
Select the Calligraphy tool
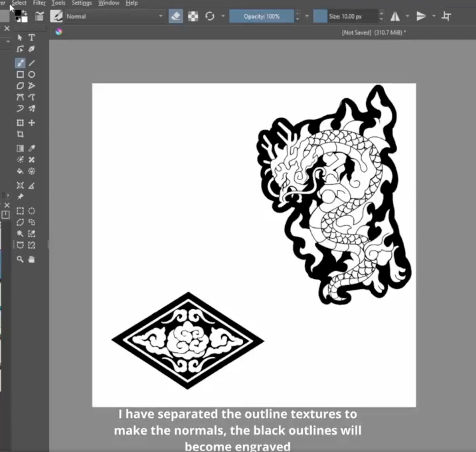(31, 49)
